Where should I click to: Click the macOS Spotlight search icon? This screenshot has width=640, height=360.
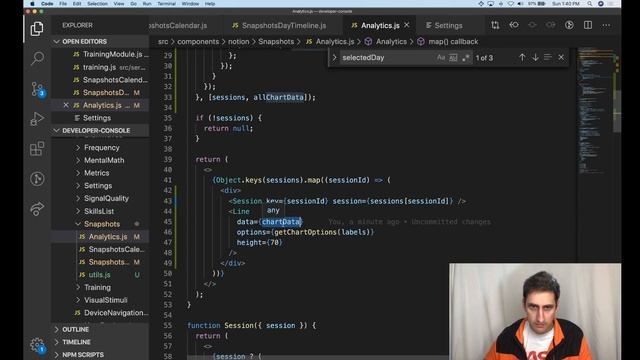(590, 4)
